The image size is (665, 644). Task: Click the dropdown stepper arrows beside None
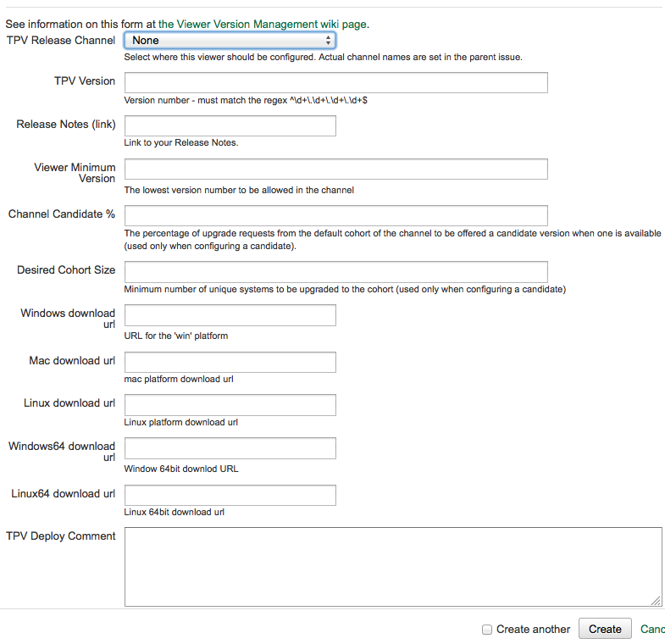click(x=328, y=41)
